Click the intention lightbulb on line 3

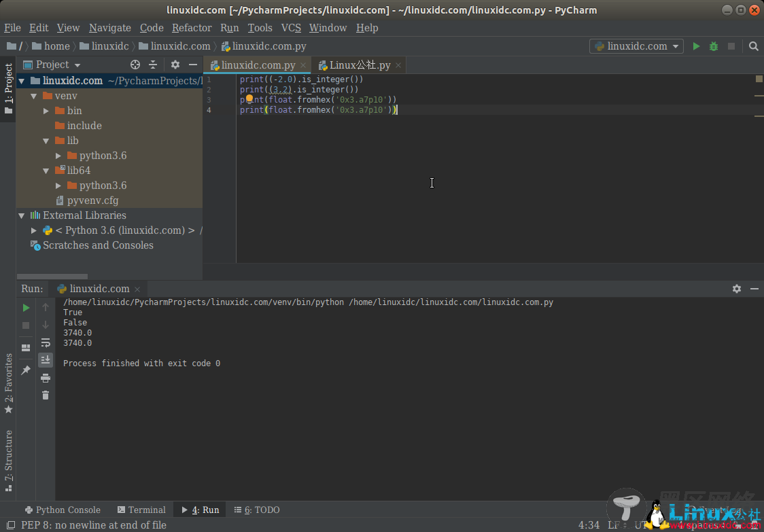pos(249,99)
